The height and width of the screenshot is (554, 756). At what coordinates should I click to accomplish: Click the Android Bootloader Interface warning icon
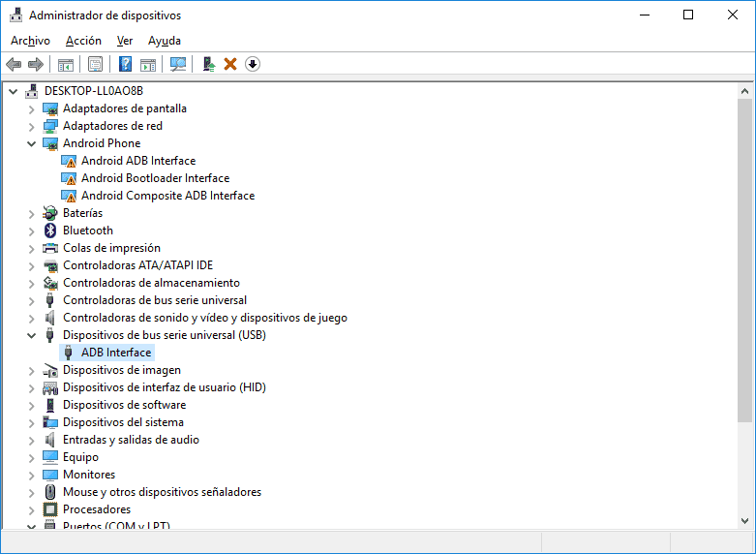click(x=69, y=178)
